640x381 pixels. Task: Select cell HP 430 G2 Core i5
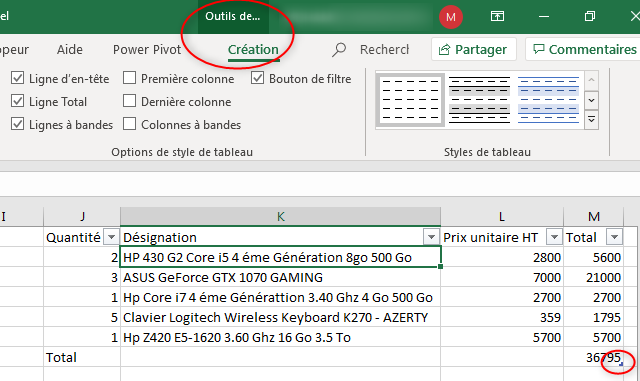[x=280, y=257]
